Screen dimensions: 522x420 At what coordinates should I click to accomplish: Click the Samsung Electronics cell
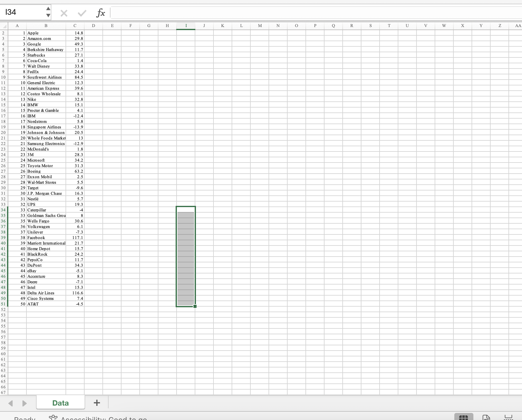coord(46,143)
